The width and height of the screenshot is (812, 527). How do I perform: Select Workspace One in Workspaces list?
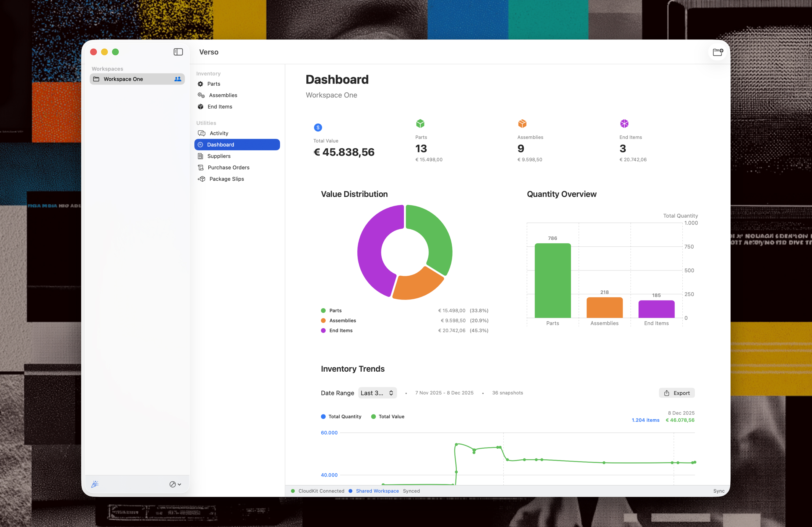tap(123, 79)
